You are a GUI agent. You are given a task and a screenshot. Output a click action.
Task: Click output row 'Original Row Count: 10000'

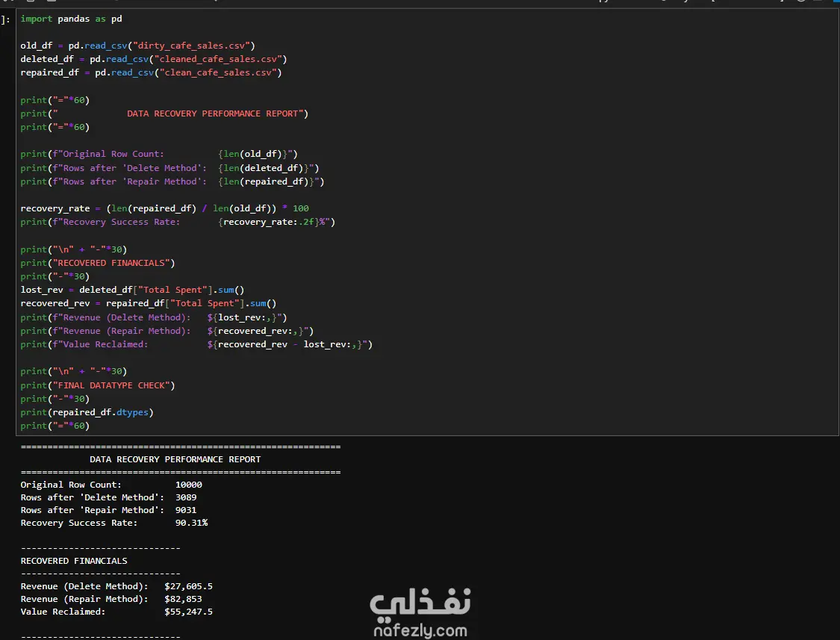point(111,485)
